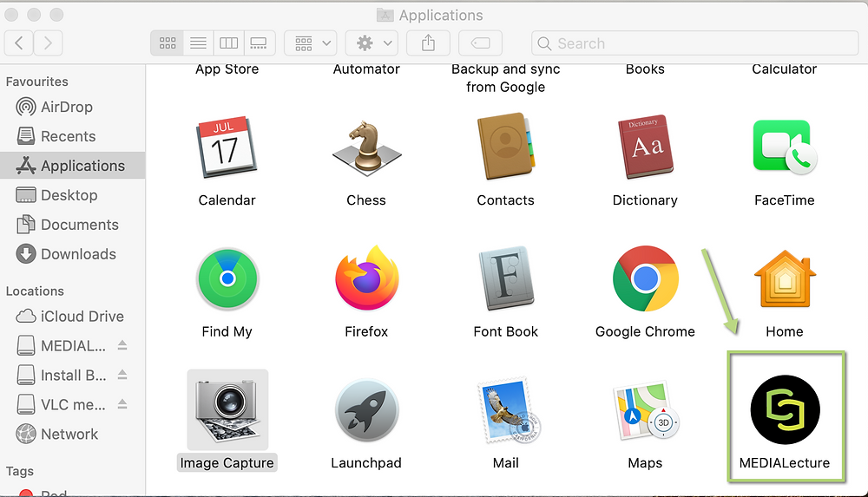Switch to list view
Image resolution: width=868 pixels, height=497 pixels.
pos(198,43)
